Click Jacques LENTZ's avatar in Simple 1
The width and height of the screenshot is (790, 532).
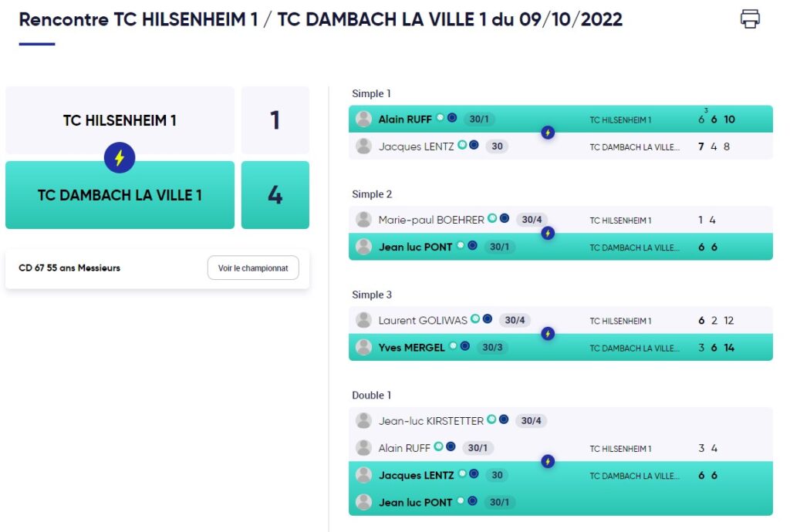tap(363, 146)
